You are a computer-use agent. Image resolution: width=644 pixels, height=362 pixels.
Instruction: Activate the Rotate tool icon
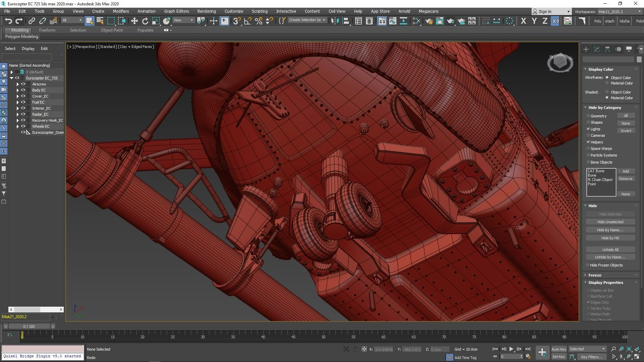(x=145, y=21)
